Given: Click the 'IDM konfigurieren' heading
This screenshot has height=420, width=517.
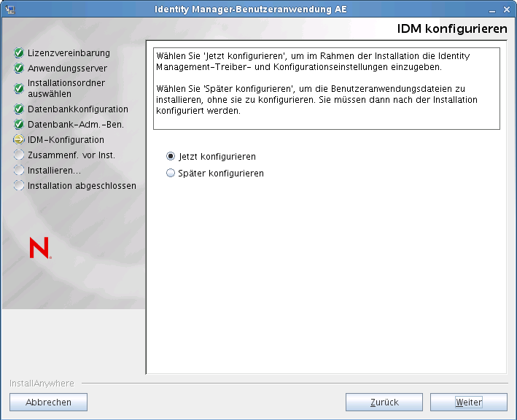Looking at the screenshot, I should pos(452,29).
